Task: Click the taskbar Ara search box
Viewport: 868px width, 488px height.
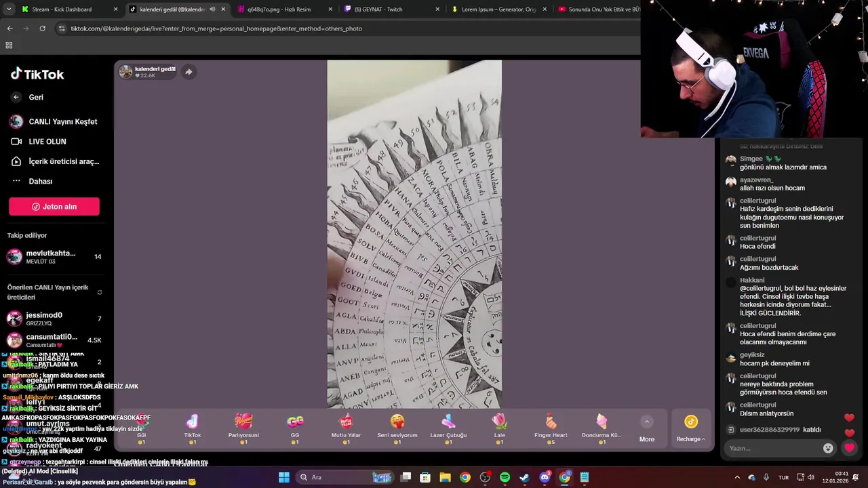Action: click(346, 477)
